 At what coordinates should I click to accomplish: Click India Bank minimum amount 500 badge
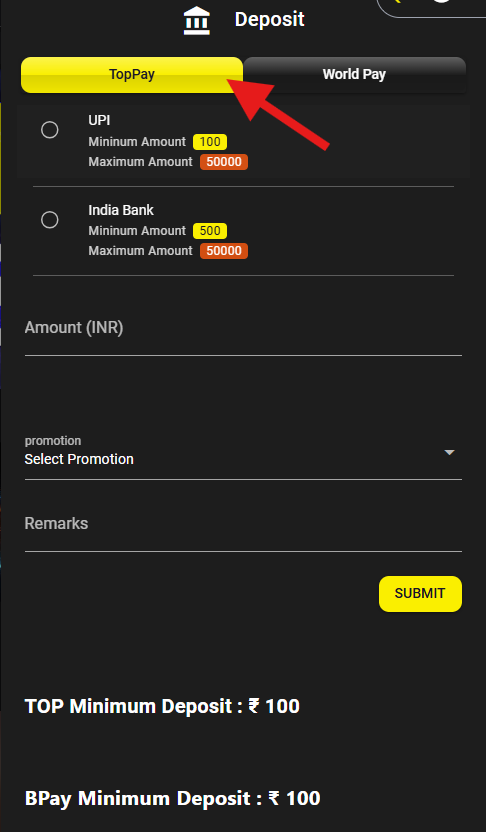coord(210,231)
